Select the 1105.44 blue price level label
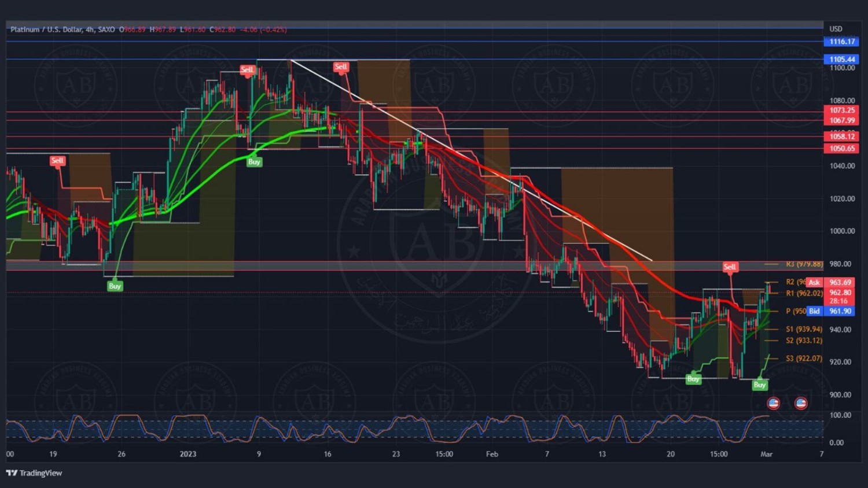Viewport: 868px width, 488px height. [841, 59]
